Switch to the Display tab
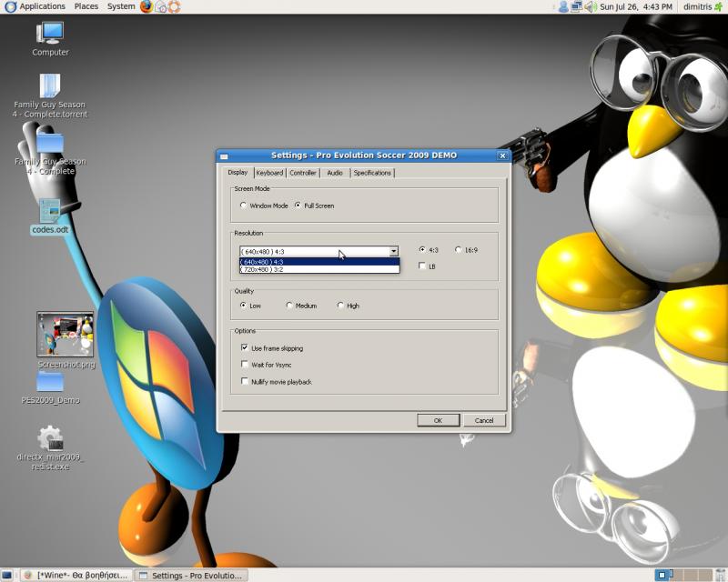 238,172
